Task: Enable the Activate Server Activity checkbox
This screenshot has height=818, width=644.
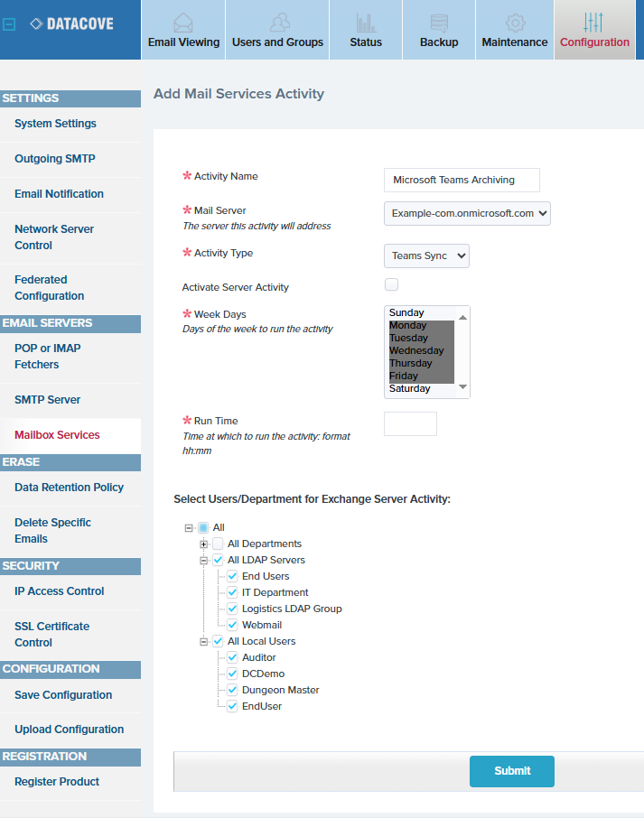Action: pyautogui.click(x=391, y=285)
